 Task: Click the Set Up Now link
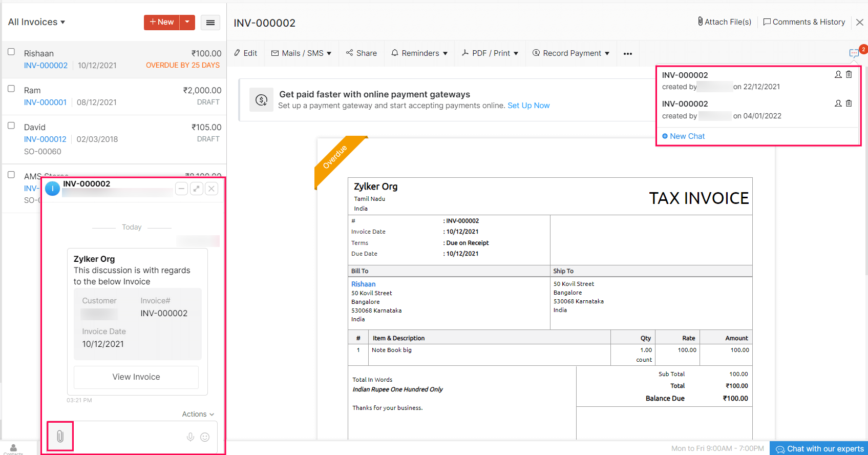click(x=528, y=106)
